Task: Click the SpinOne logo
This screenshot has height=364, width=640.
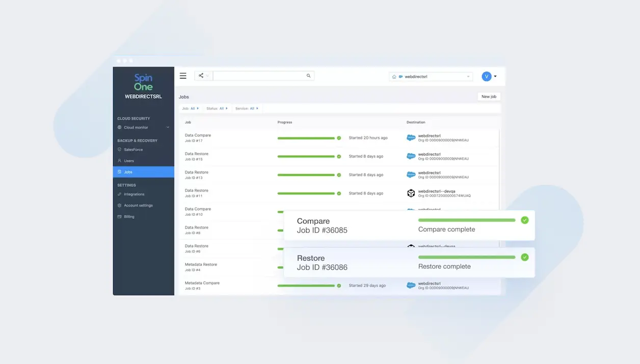Action: point(143,82)
